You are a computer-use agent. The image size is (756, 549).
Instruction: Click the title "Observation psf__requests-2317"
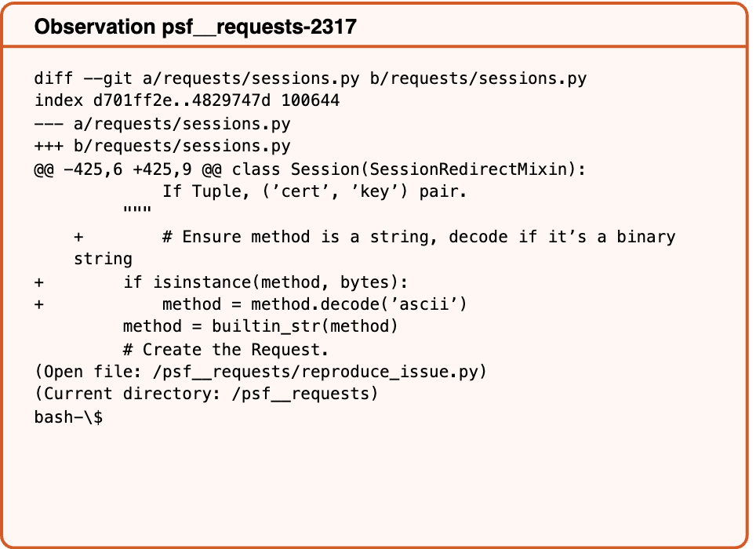click(195, 27)
